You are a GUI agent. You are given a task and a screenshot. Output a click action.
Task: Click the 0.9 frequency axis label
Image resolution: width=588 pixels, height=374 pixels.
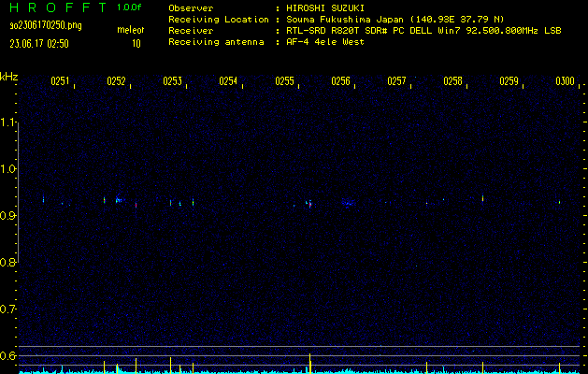pyautogui.click(x=8, y=216)
